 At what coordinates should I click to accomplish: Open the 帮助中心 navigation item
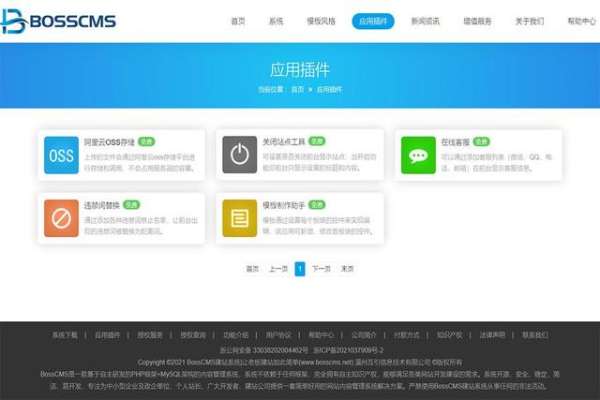point(580,21)
